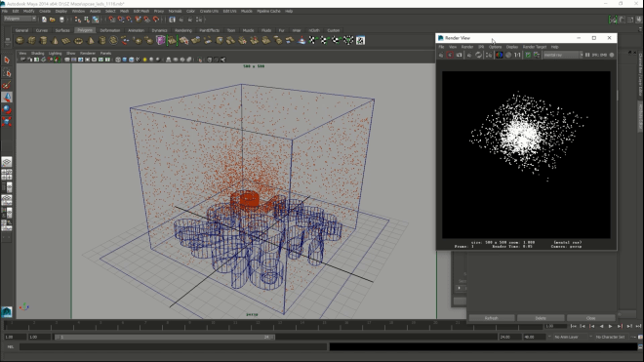Click the 1:1 real size icon
Viewport: 644px width, 362px height.
[x=517, y=55]
